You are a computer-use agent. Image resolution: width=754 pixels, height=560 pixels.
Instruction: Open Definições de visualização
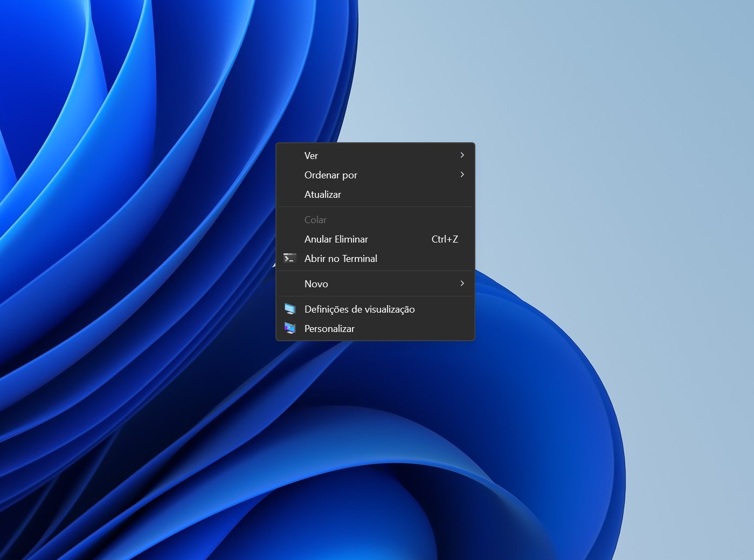coord(359,309)
